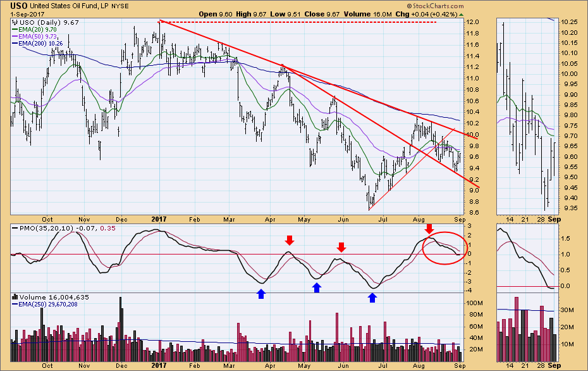Select the EMA(20) 9.70 legend text
This screenshot has height=371, width=588.
[x=37, y=30]
